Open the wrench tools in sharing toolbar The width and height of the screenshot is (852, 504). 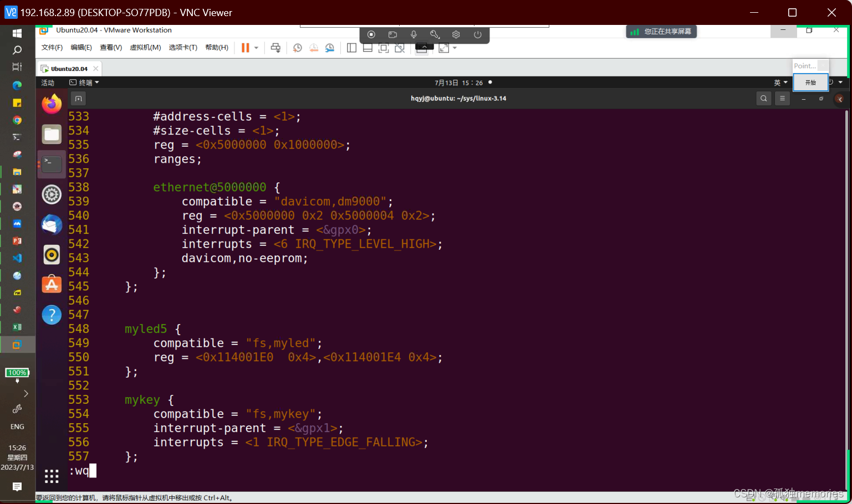coord(435,34)
